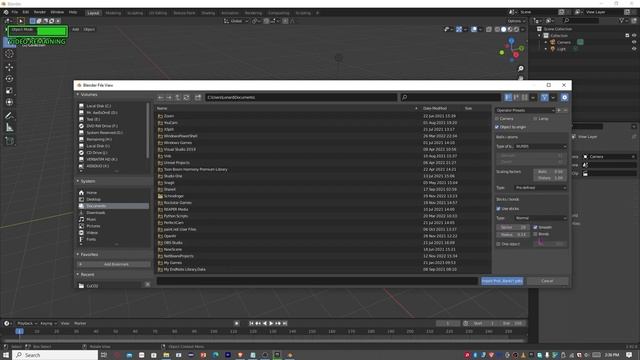Jump to the timeline start frame

click(x=251, y=323)
